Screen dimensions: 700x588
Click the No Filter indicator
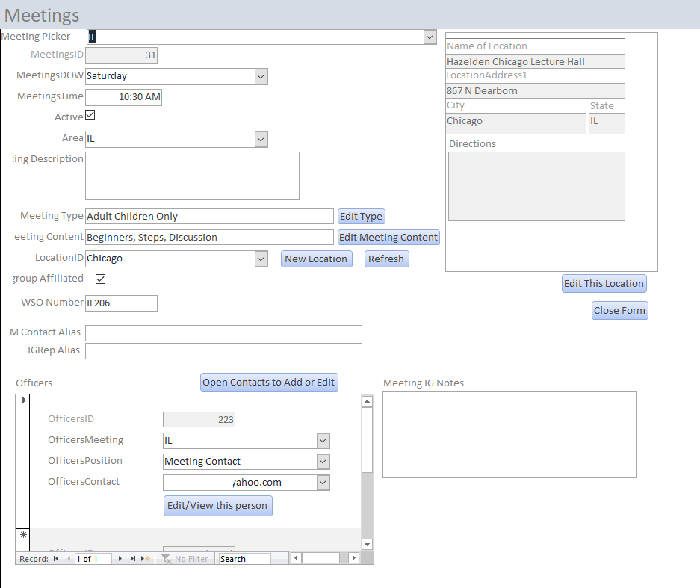coord(185,559)
